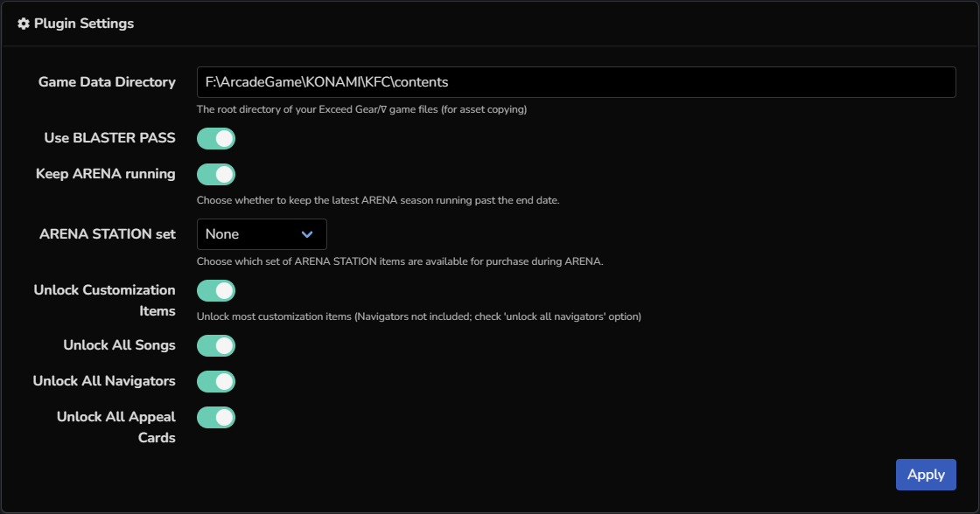The height and width of the screenshot is (514, 980).
Task: Toggle Unlock Customization Items off
Action: [216, 290]
